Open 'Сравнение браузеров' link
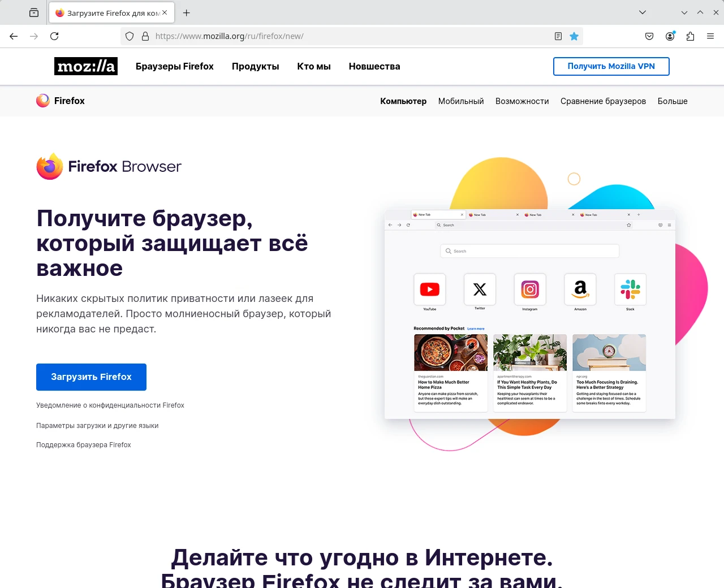This screenshot has width=724, height=588. [x=603, y=101]
